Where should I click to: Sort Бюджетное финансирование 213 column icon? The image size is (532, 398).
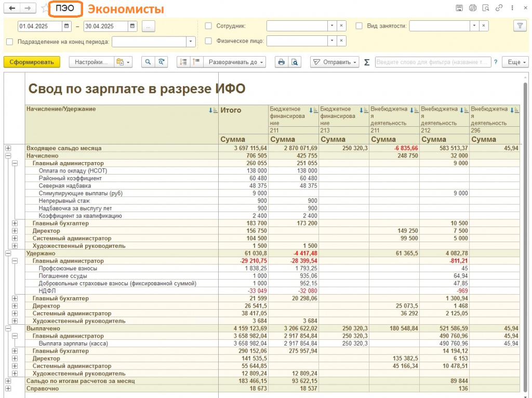[364, 110]
